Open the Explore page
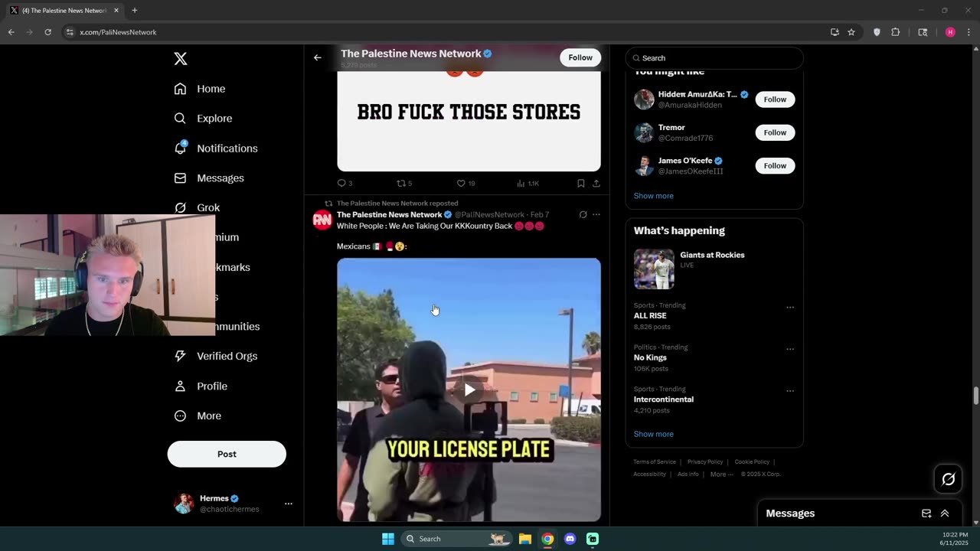The image size is (980, 551). [x=203, y=119]
